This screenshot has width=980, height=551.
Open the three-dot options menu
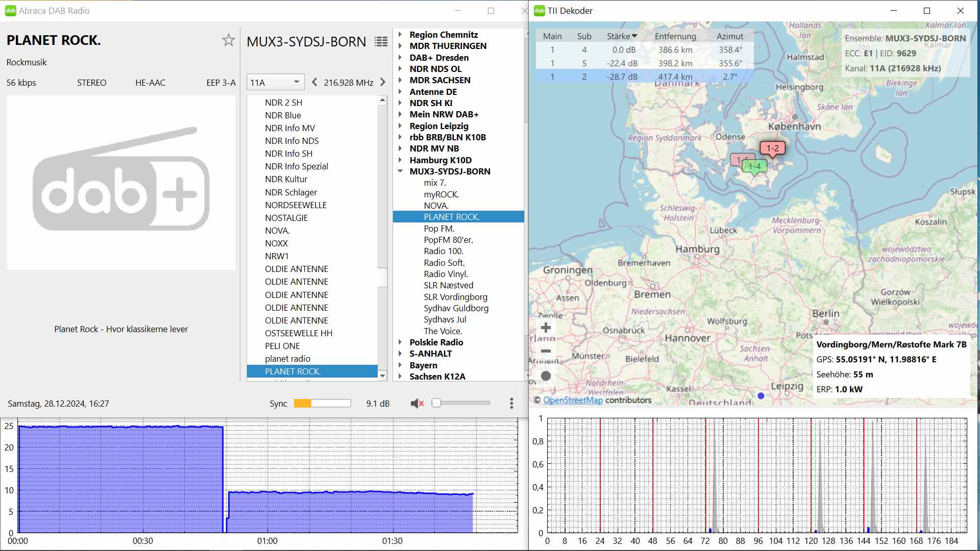511,404
